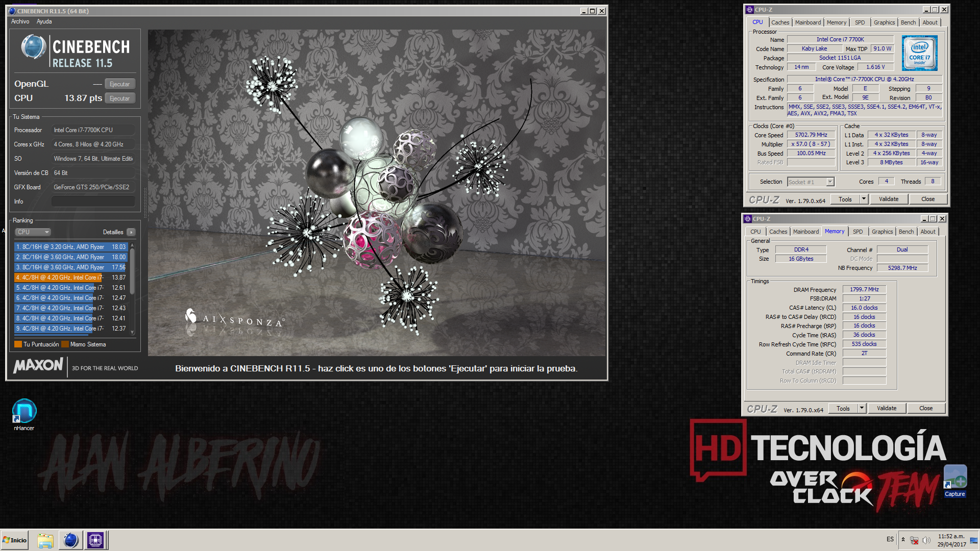Open CPU tab in lower CPU-Z
This screenshot has width=980, height=551.
click(755, 232)
